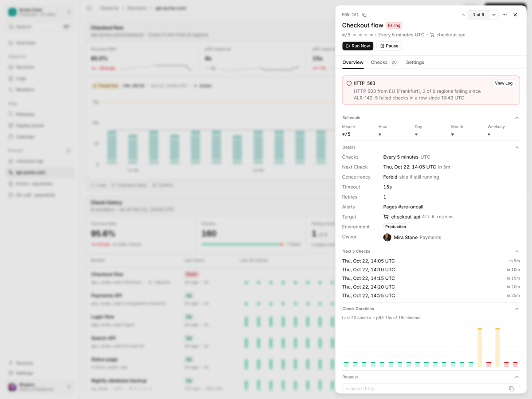Open the Checks tab
Viewport: 532px width, 399px height.
[384, 63]
